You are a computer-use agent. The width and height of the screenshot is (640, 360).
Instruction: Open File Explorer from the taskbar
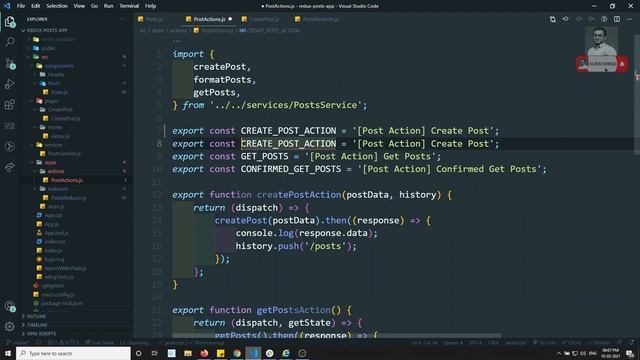(x=188, y=353)
